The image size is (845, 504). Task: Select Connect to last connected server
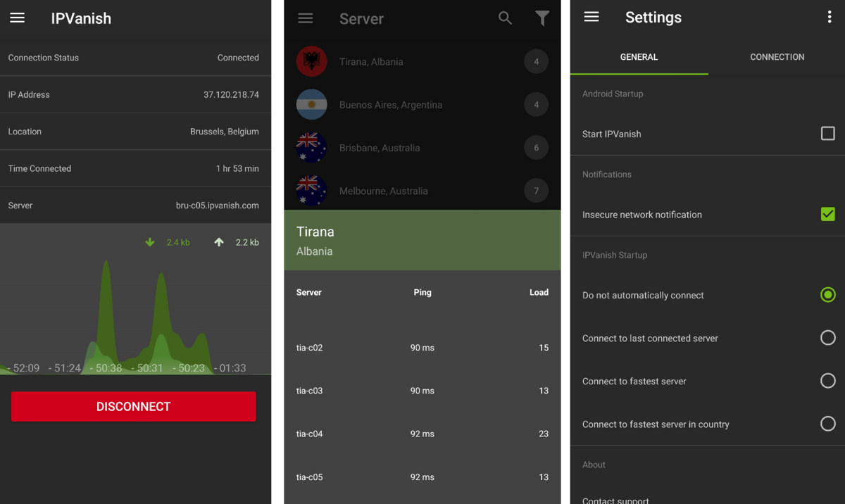click(x=828, y=338)
